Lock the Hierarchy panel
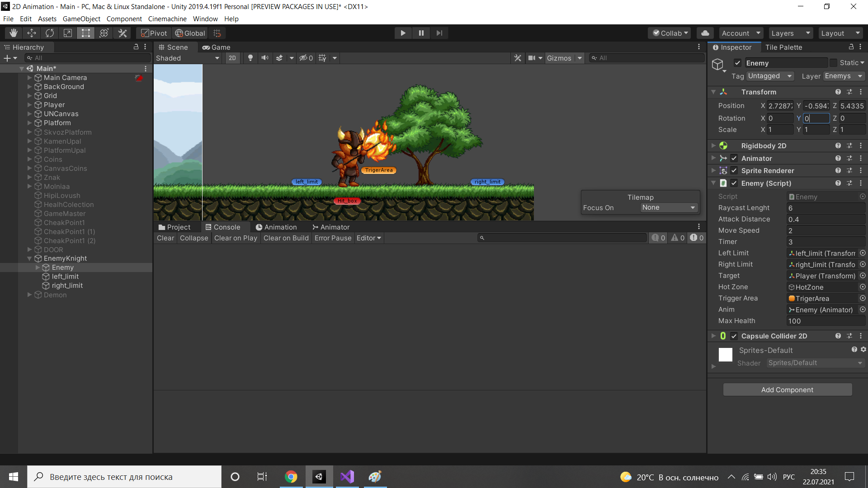The height and width of the screenshot is (488, 868). (136, 47)
